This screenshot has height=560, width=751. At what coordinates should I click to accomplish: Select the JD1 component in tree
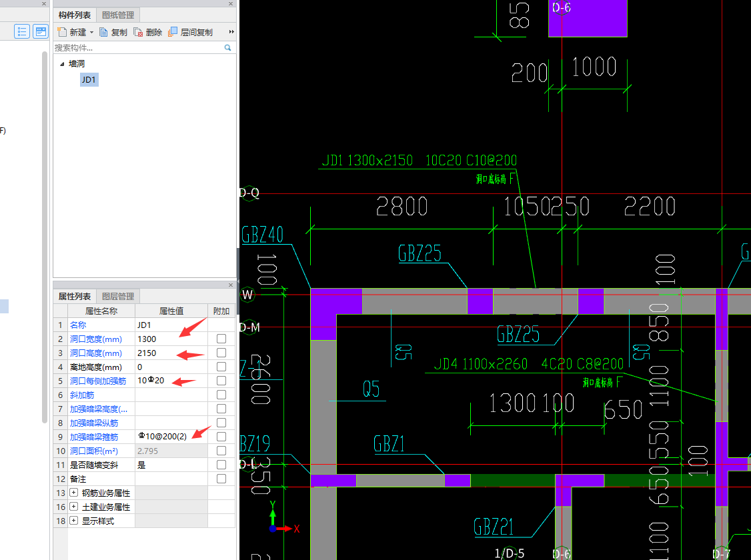coord(89,79)
